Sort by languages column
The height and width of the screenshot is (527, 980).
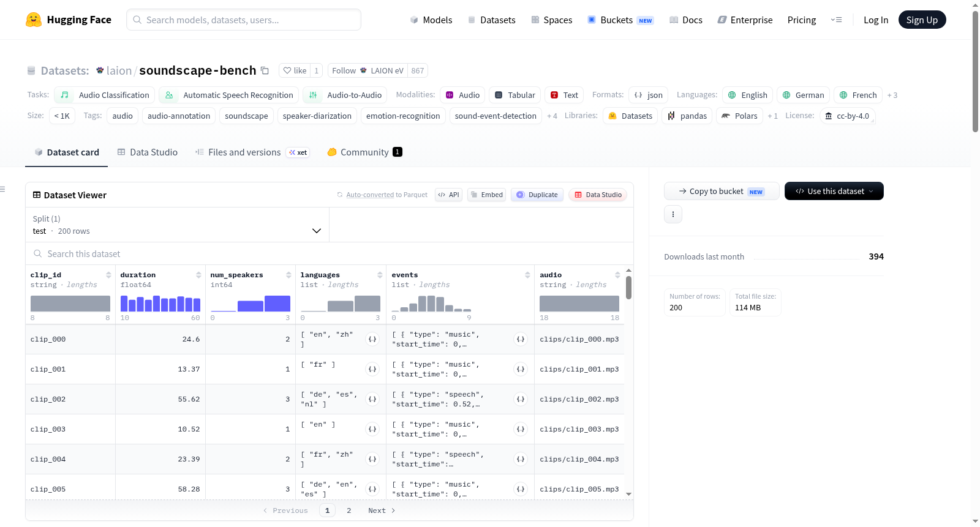pos(380,275)
